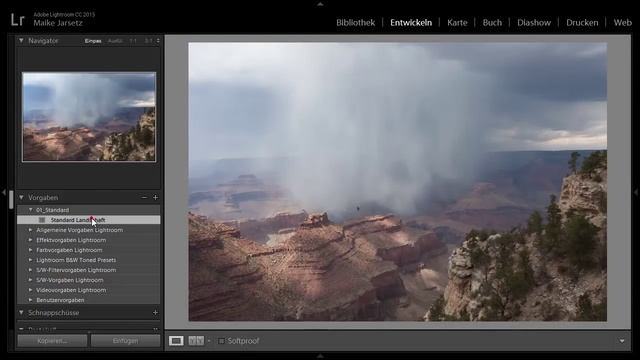Select the Videovorgaben Lightroom label
Screen dimensions: 640x360
71,290
